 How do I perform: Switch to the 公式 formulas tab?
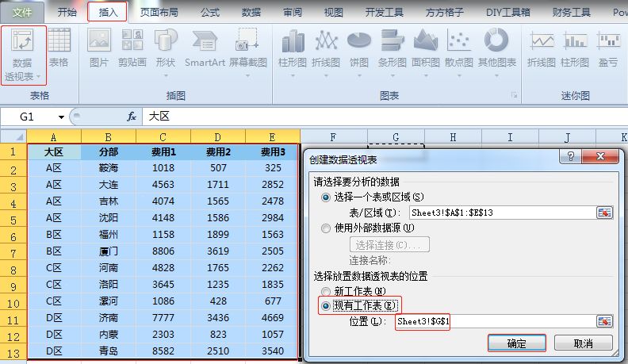(210, 12)
